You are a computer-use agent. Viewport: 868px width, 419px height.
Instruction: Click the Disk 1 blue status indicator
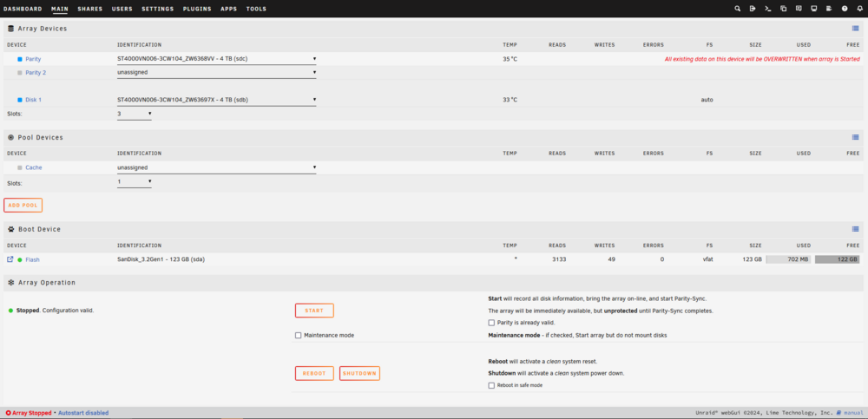[20, 100]
